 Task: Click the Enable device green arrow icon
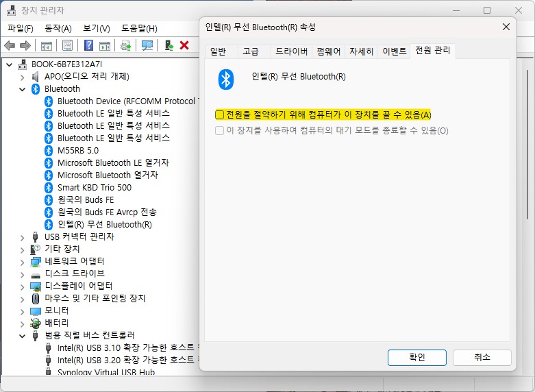tap(169, 45)
